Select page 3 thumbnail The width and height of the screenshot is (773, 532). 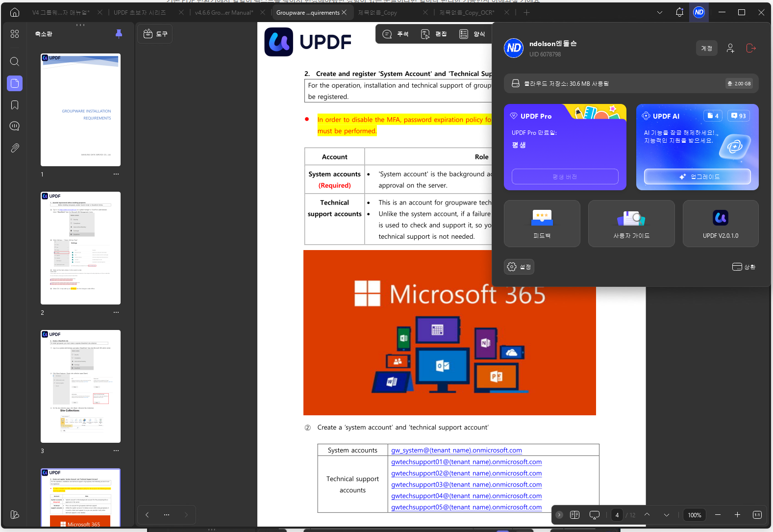click(80, 386)
